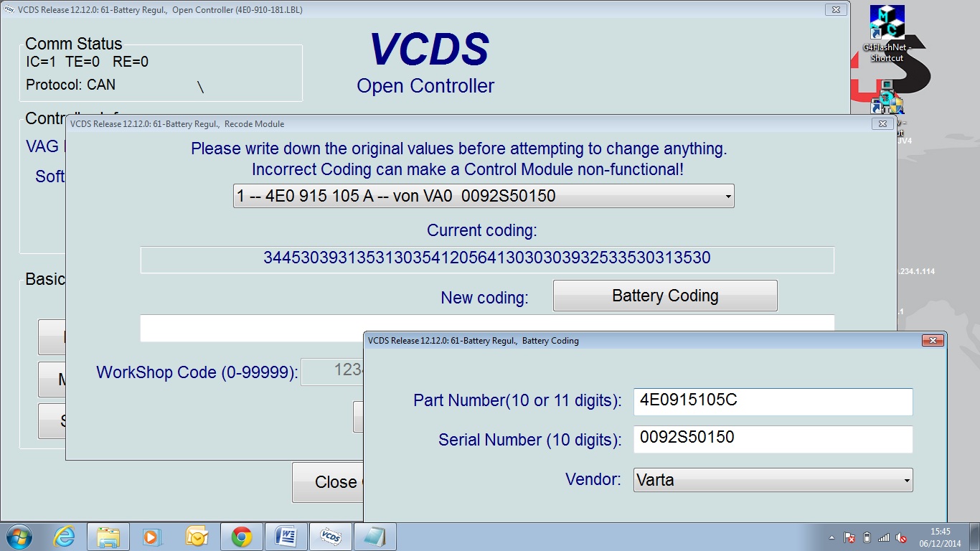This screenshot has width=980, height=551.
Task: Open the clock showing 15:45
Action: [x=941, y=537]
